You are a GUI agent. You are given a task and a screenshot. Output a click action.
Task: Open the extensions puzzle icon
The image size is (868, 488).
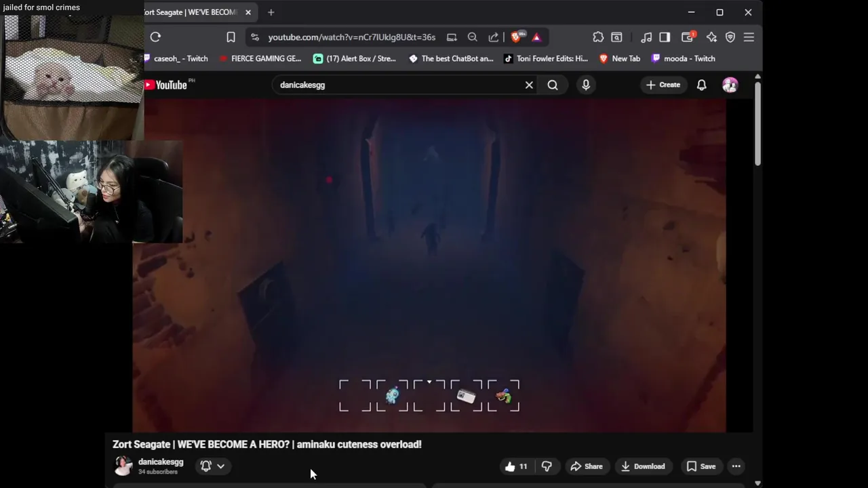598,37
